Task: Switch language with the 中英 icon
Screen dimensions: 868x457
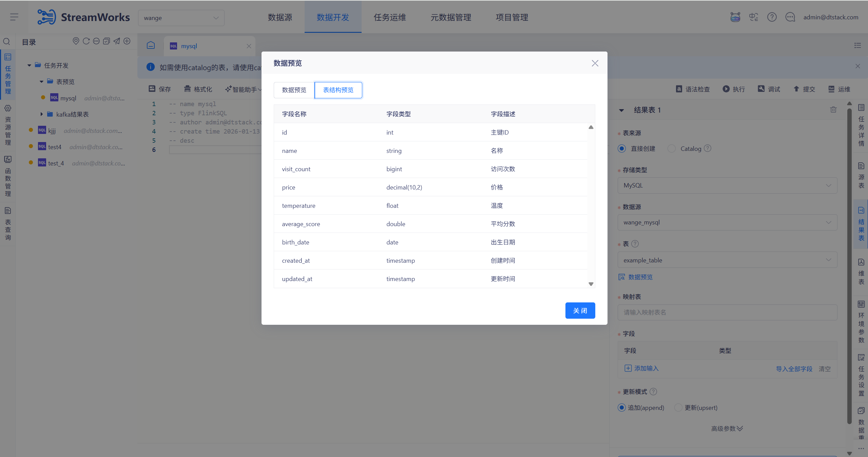Action: tap(754, 17)
